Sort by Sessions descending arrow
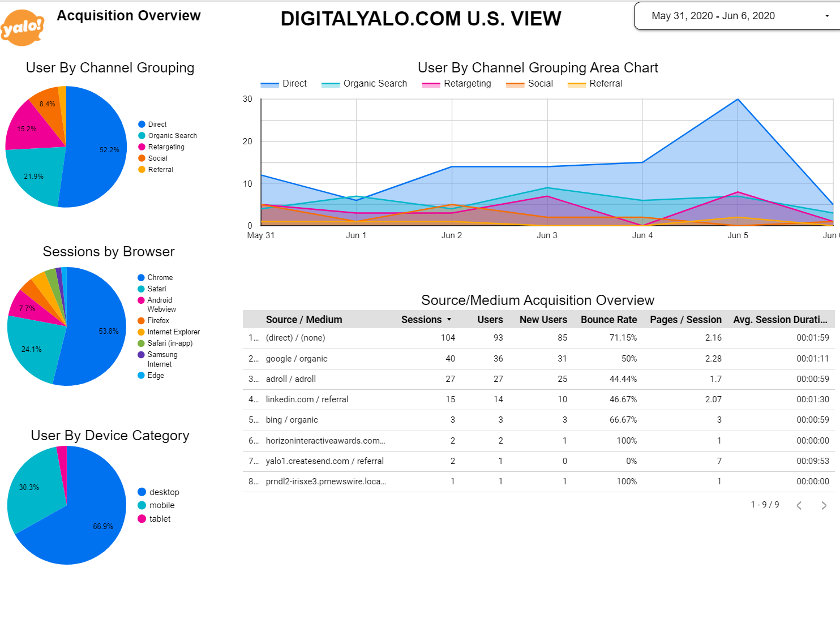The width and height of the screenshot is (840, 632). [449, 320]
